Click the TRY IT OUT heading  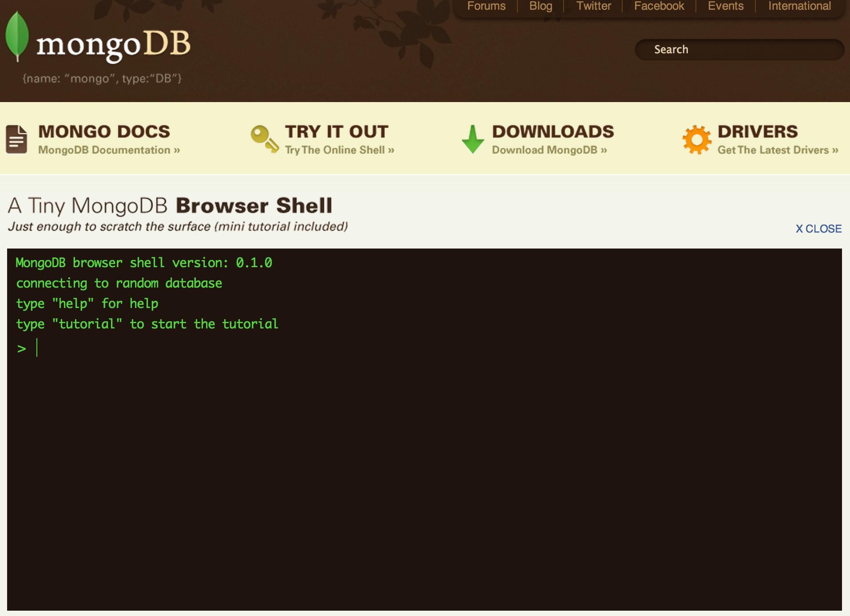pyautogui.click(x=337, y=132)
